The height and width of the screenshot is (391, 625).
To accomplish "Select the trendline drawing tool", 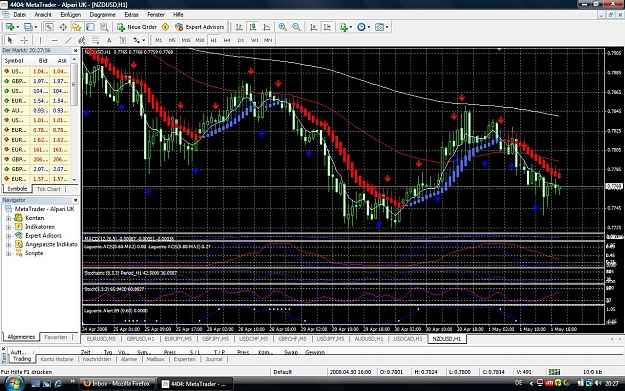I will [x=68, y=40].
